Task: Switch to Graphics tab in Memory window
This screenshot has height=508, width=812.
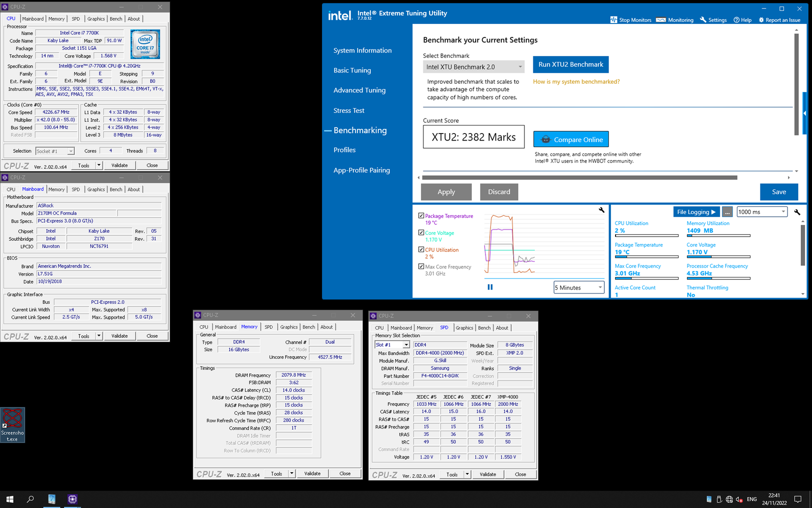Action: [x=289, y=327]
